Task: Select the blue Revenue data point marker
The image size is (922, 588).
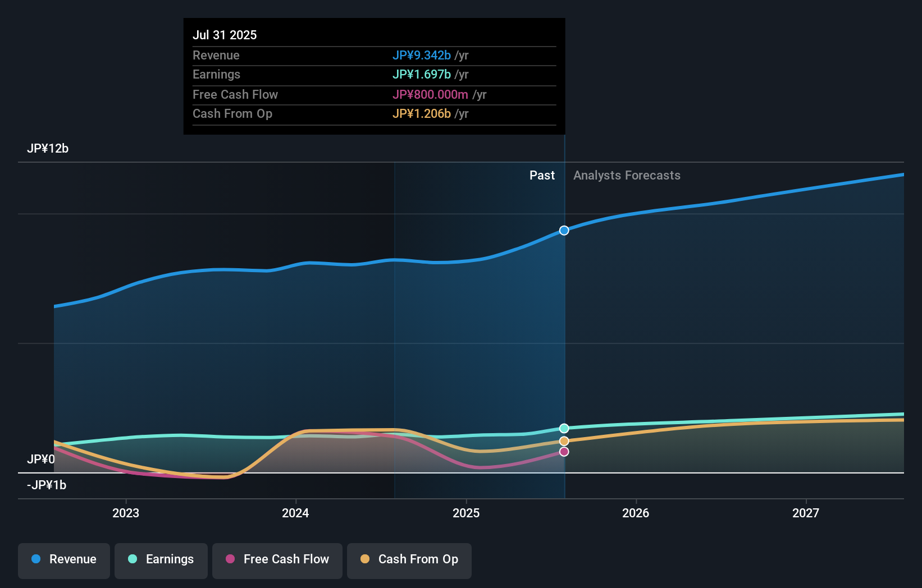Action: 564,230
